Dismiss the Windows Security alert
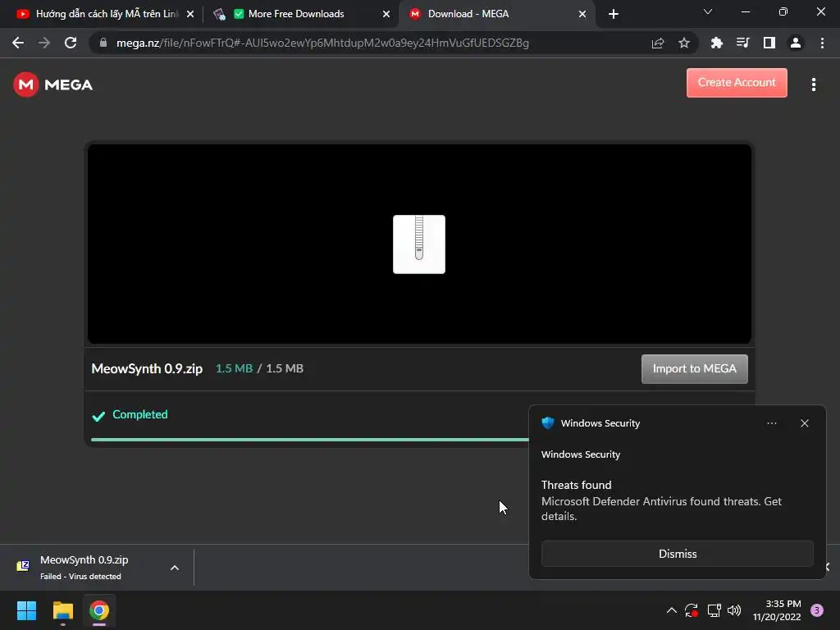This screenshot has width=840, height=630. coord(677,554)
